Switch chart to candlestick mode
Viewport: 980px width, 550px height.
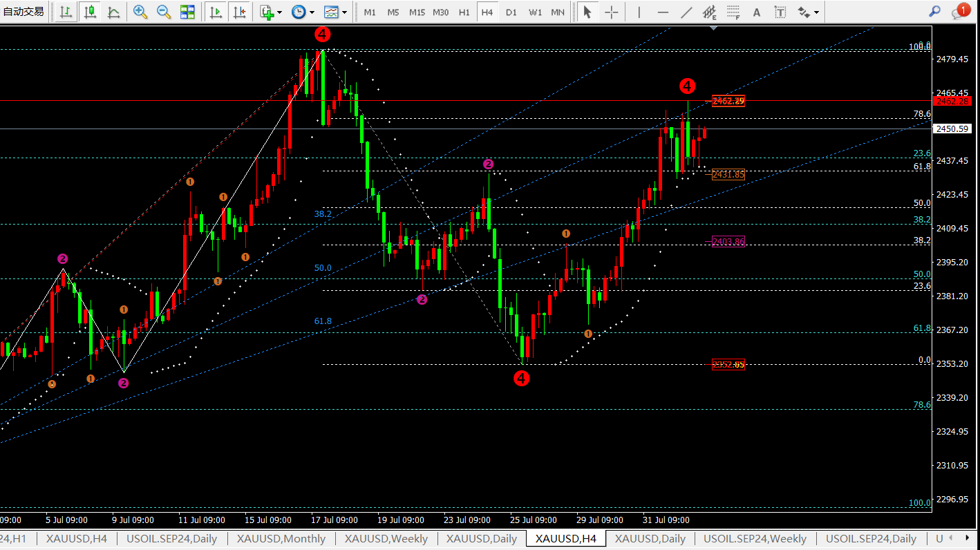[x=90, y=12]
